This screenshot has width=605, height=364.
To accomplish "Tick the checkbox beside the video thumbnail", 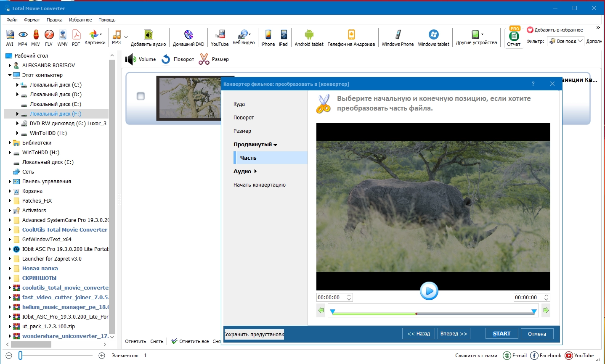I will click(141, 96).
